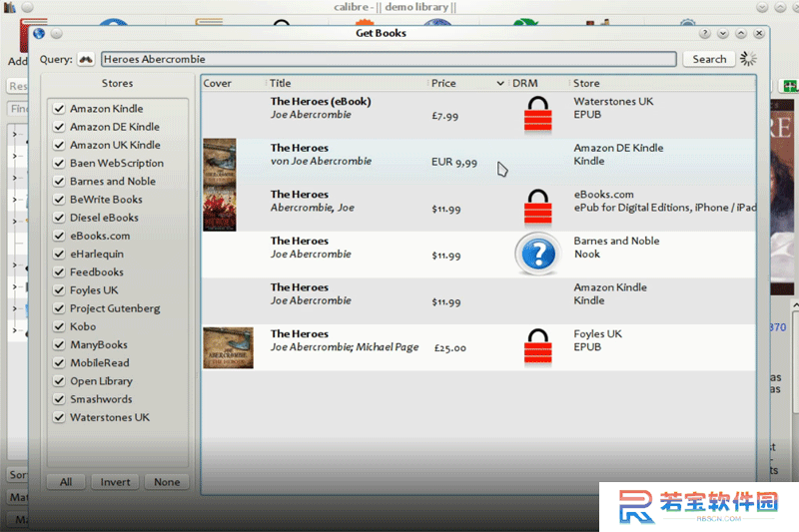This screenshot has width=799, height=532.
Task: Select the Joe Abercrombie; Michael Page result
Action: click(x=345, y=347)
